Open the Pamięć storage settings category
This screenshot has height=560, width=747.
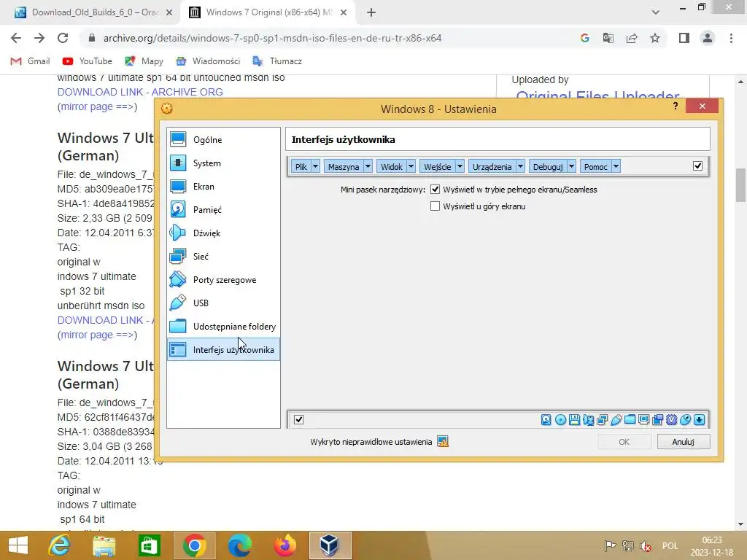pyautogui.click(x=223, y=209)
